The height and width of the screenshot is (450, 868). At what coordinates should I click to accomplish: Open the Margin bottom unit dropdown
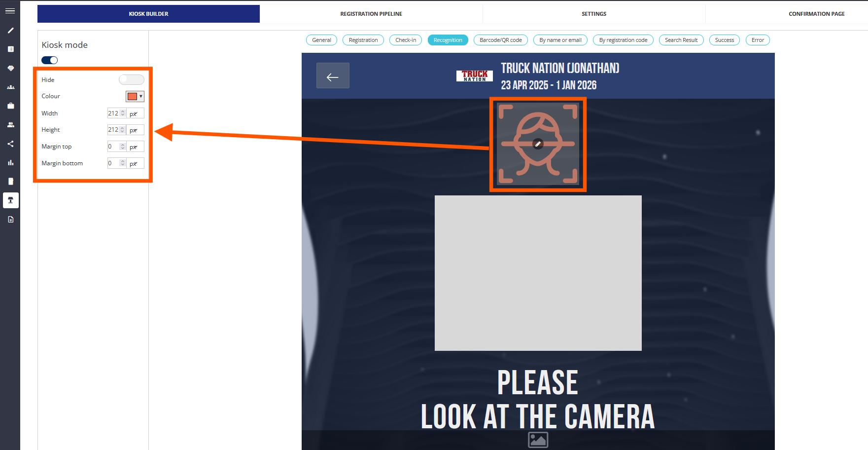[x=136, y=164]
